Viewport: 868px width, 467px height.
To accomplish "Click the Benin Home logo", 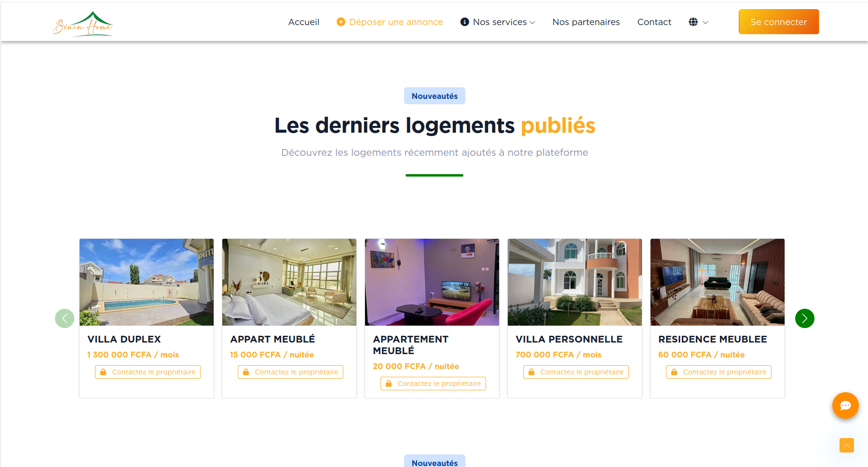I will 82,24.
